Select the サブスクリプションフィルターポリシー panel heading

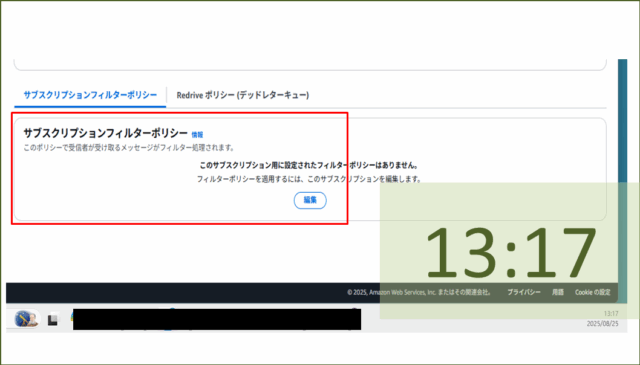[x=105, y=133]
